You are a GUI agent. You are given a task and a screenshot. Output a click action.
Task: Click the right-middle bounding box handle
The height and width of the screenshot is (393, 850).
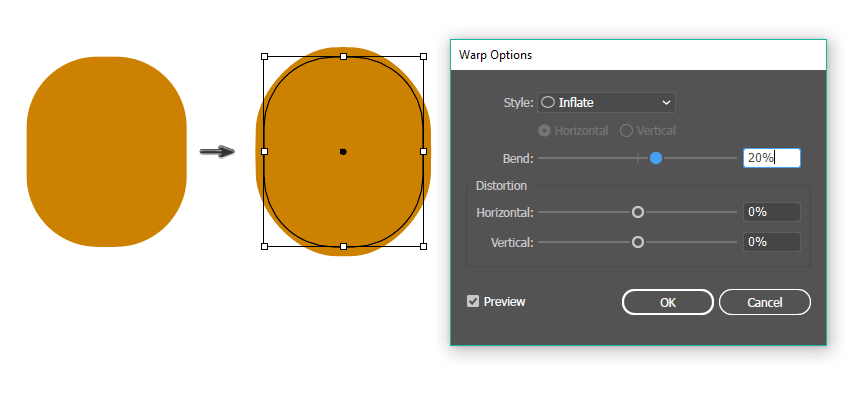point(423,151)
